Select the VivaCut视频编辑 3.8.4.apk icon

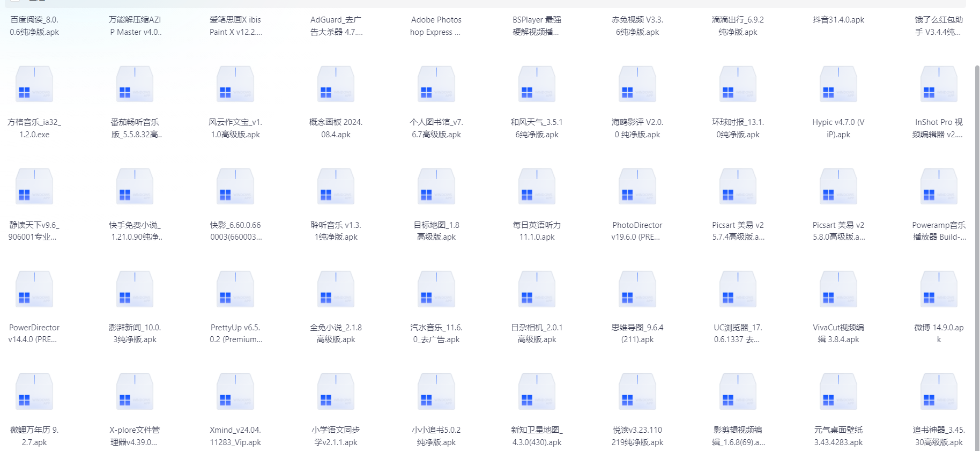838,289
